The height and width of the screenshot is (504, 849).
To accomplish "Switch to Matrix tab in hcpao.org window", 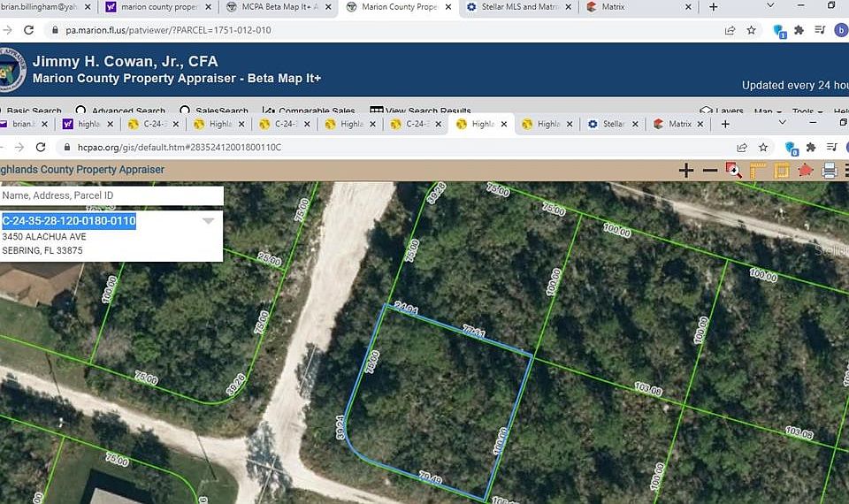I will tap(674, 124).
